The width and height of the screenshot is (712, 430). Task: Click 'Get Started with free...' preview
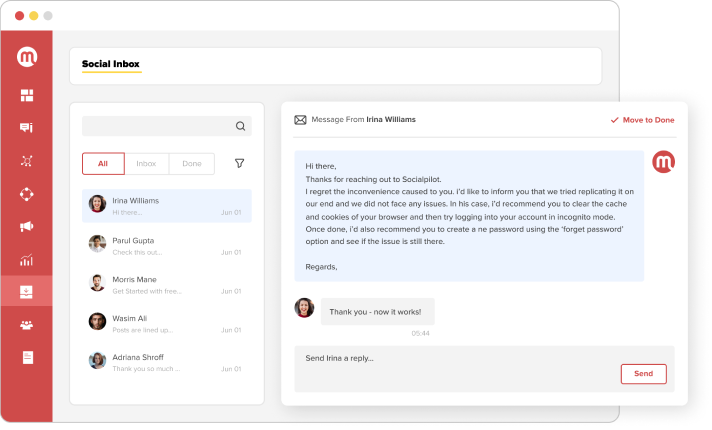click(147, 292)
